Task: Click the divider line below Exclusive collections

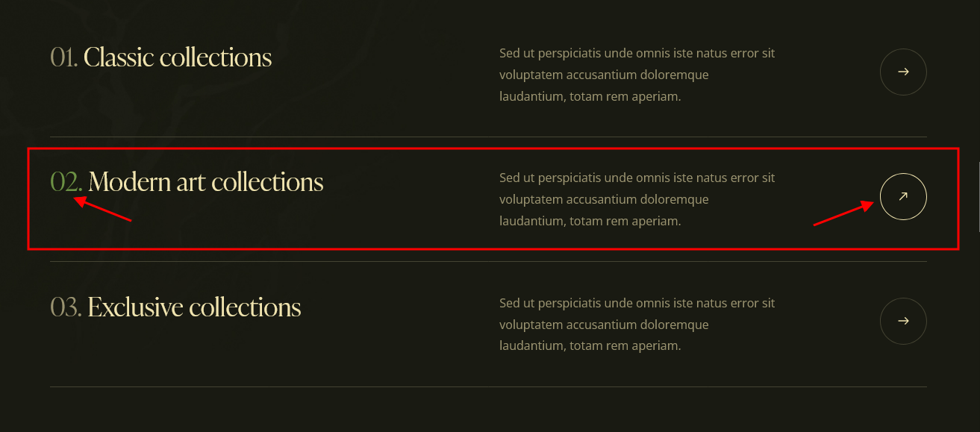Action: point(488,386)
